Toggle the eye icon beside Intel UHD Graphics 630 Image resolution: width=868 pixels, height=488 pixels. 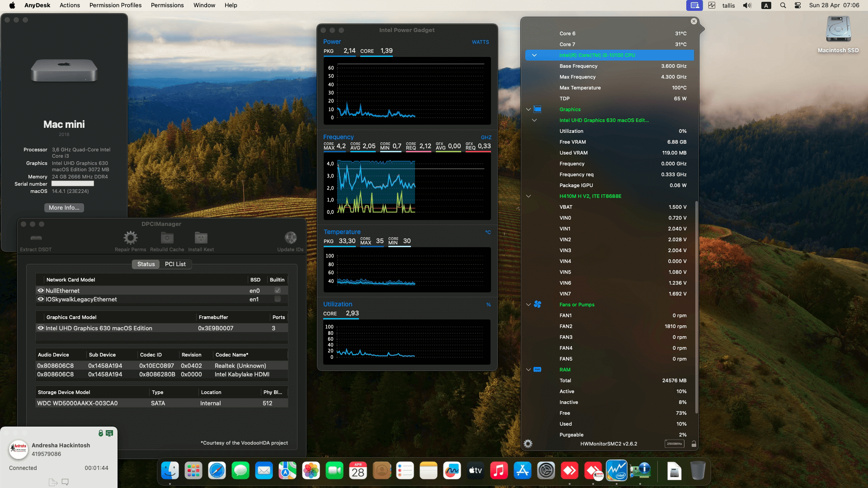pyautogui.click(x=41, y=328)
